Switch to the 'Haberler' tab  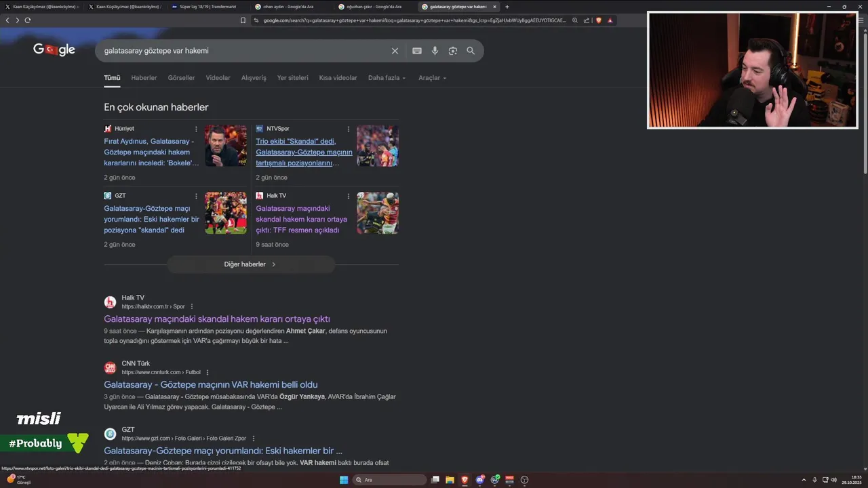pos(144,78)
